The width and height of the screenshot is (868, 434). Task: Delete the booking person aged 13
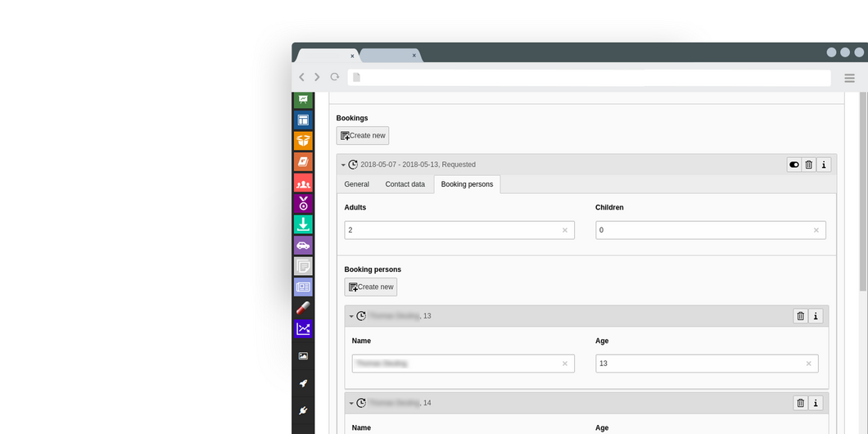pos(801,316)
